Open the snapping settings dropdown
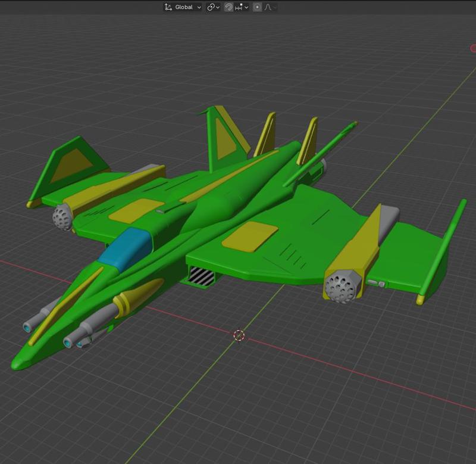 [x=245, y=8]
